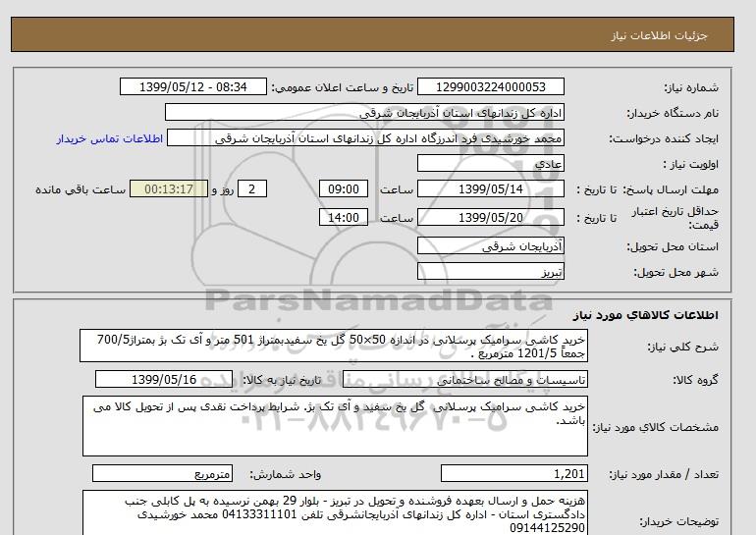Select the label گروه کالا
The image size is (756, 535).
[x=695, y=380]
